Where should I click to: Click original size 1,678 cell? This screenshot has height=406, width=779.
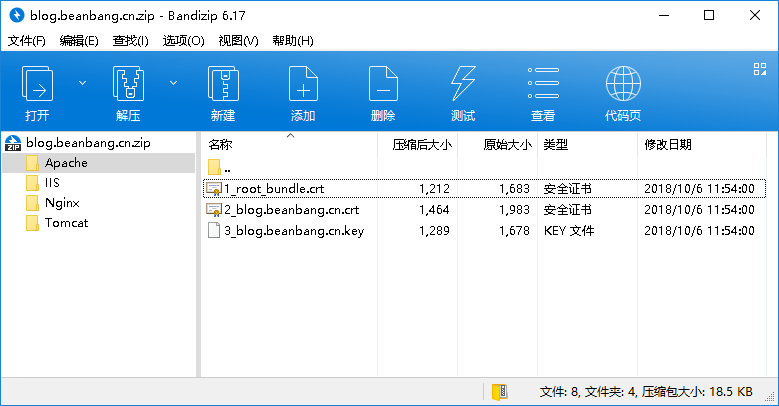514,231
